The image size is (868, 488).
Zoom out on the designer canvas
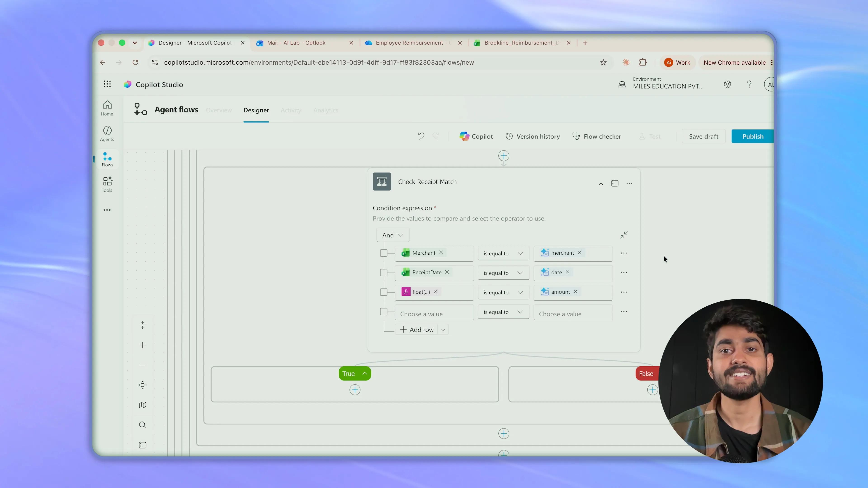point(143,365)
